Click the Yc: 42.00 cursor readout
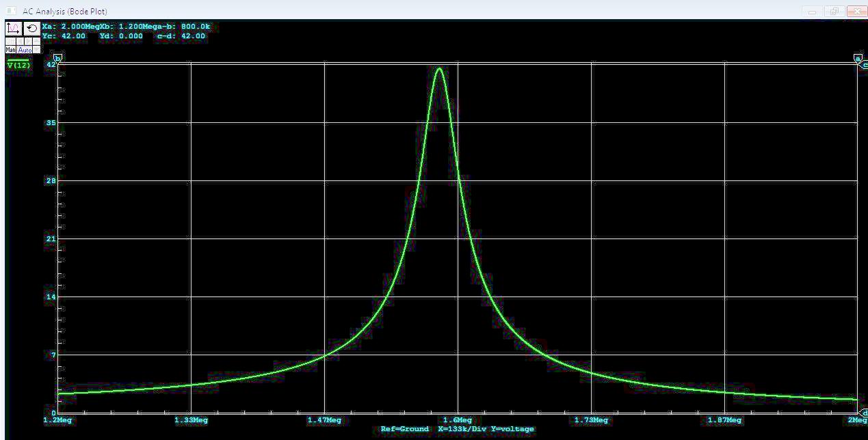 point(64,36)
